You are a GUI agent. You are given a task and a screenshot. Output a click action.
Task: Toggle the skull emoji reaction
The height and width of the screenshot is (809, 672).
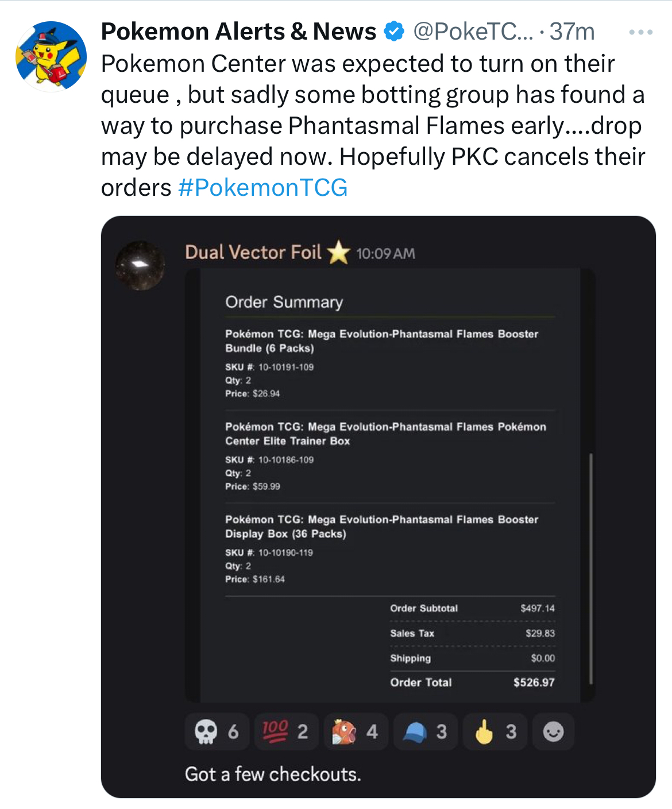[x=217, y=731]
